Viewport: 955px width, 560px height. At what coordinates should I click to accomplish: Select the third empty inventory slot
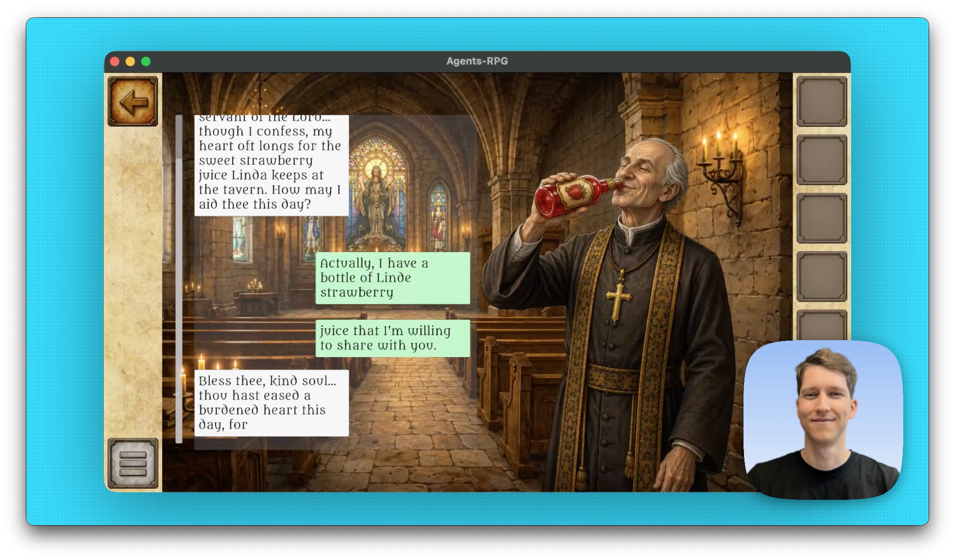(822, 218)
